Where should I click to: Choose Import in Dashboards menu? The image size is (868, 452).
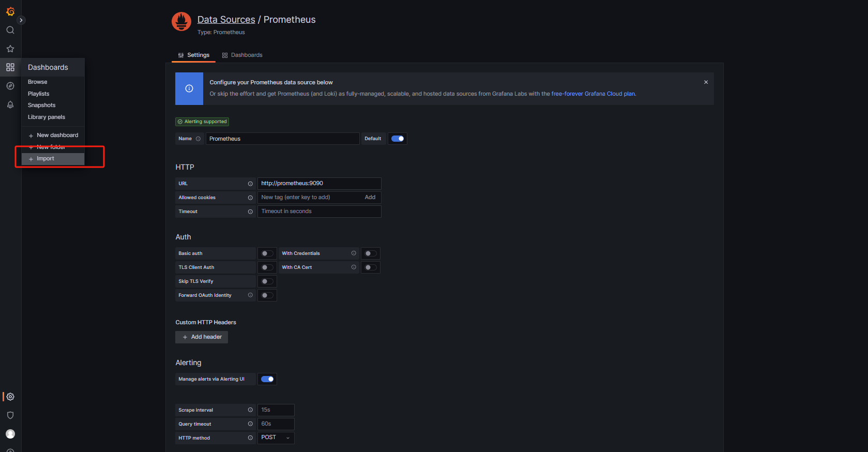coord(53,159)
